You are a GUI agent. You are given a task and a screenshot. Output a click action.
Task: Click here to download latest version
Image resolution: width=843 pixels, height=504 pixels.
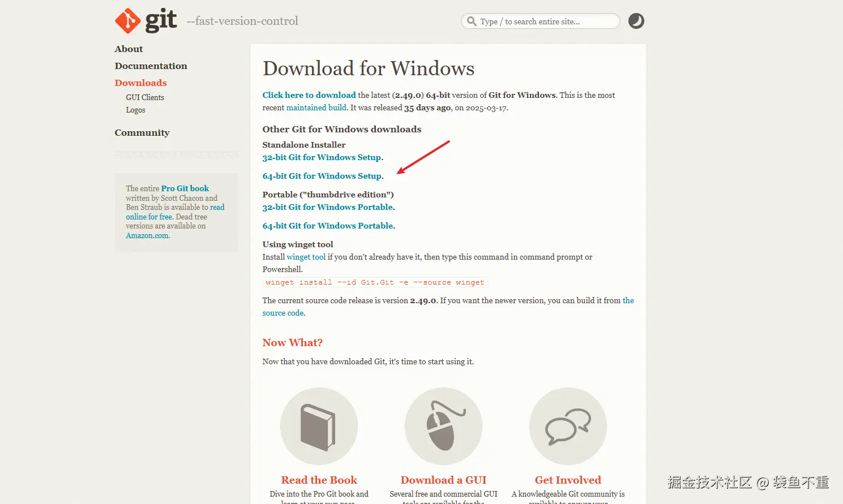pyautogui.click(x=309, y=95)
